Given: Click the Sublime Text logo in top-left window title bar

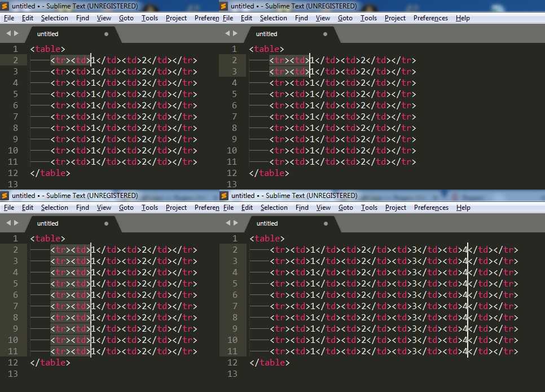Looking at the screenshot, I should pos(5,6).
